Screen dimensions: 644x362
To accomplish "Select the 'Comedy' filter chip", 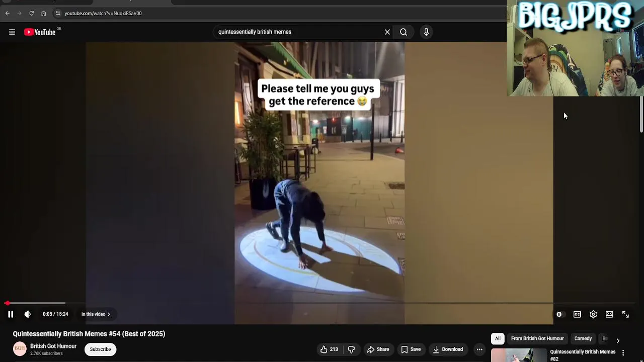I will tap(583, 338).
